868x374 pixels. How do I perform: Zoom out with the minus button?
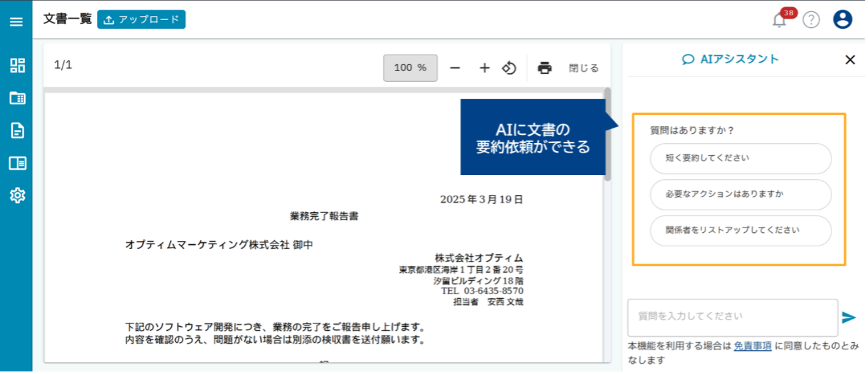(x=455, y=68)
